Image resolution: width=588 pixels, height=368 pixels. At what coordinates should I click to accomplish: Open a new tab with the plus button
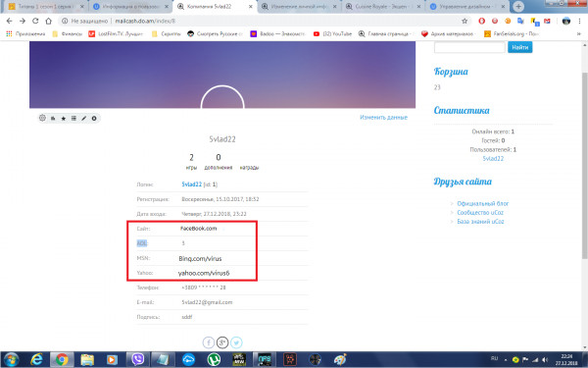pos(518,7)
